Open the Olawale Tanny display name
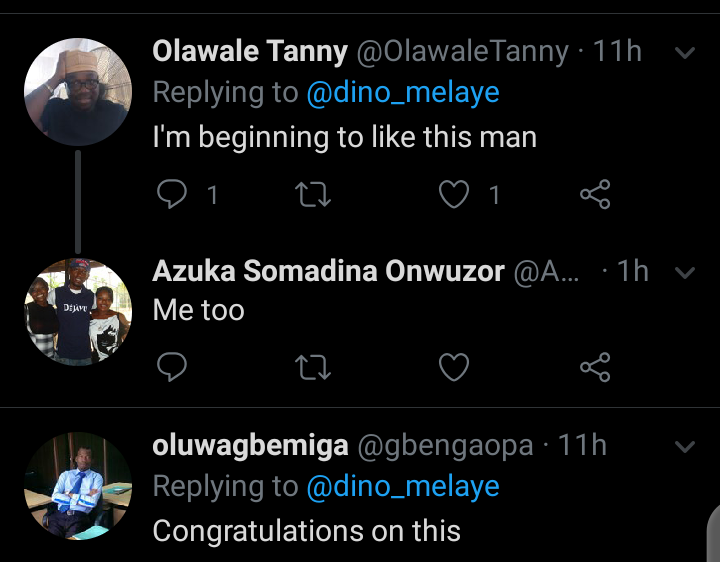This screenshot has height=562, width=720. pyautogui.click(x=250, y=51)
